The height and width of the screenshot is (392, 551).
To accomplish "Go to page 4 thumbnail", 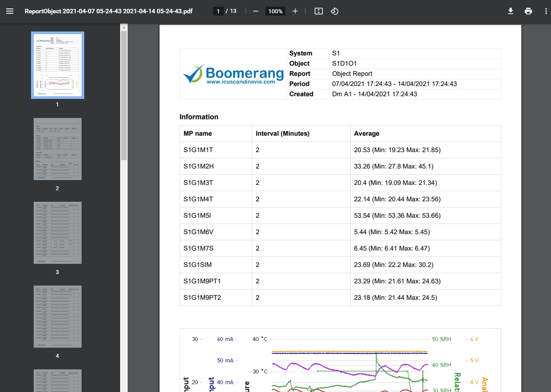I will pyautogui.click(x=58, y=317).
